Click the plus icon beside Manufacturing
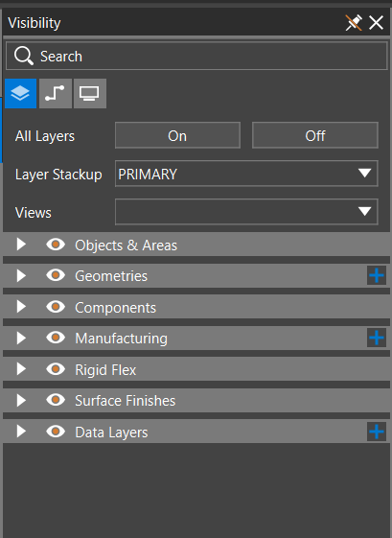This screenshot has height=538, width=392. tap(377, 338)
